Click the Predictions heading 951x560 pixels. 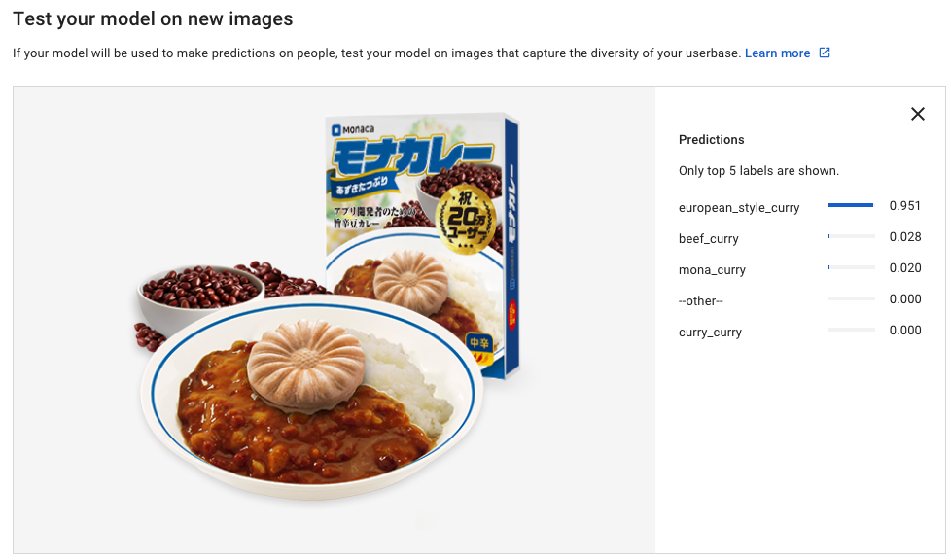point(711,140)
